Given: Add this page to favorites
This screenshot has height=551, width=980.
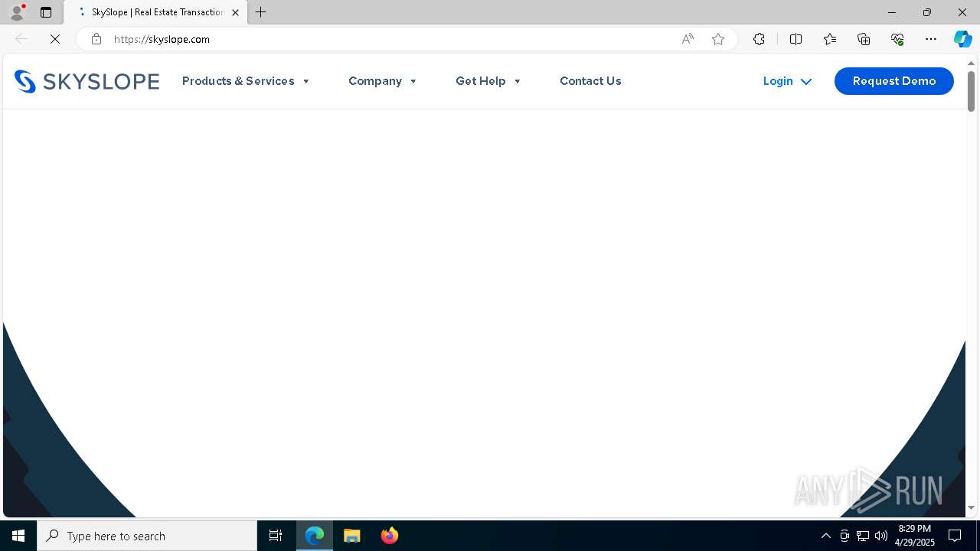Looking at the screenshot, I should [718, 39].
